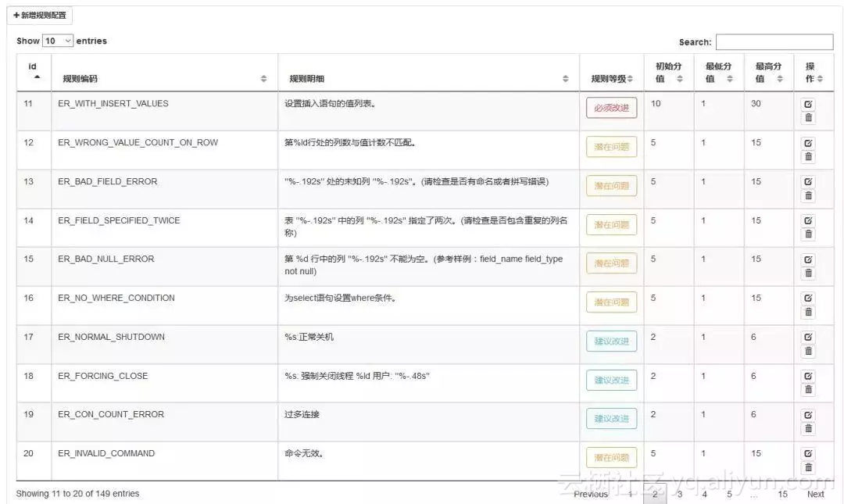The width and height of the screenshot is (844, 504).
Task: Click detail text 为select语句设置where条件。
Action: point(341,298)
